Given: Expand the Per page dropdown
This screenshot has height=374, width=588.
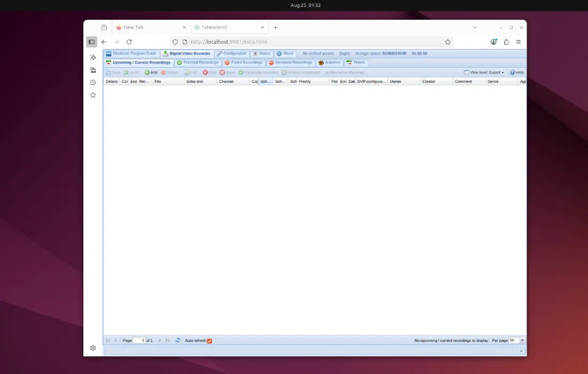Looking at the screenshot, I should click(x=522, y=340).
